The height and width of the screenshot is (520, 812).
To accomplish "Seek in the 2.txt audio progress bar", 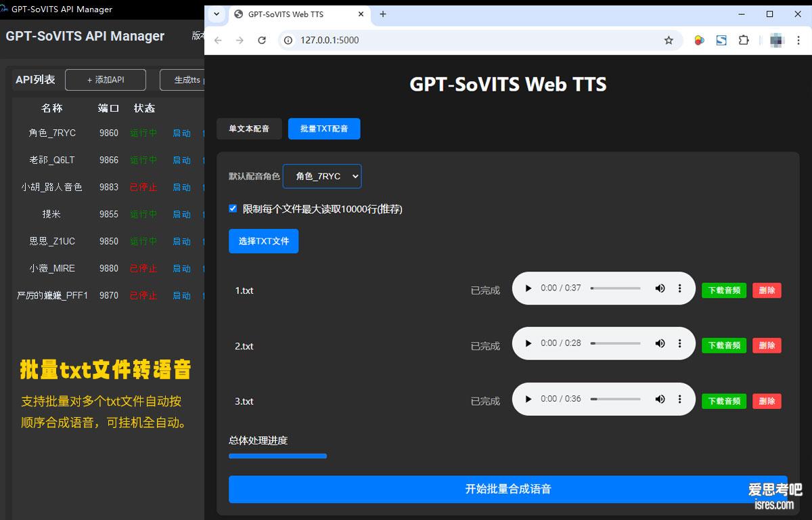I will (x=615, y=343).
